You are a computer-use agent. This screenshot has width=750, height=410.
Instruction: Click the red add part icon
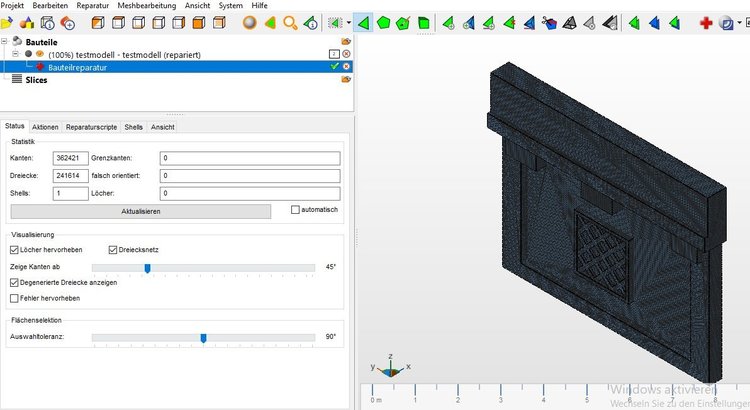pyautogui.click(x=67, y=22)
